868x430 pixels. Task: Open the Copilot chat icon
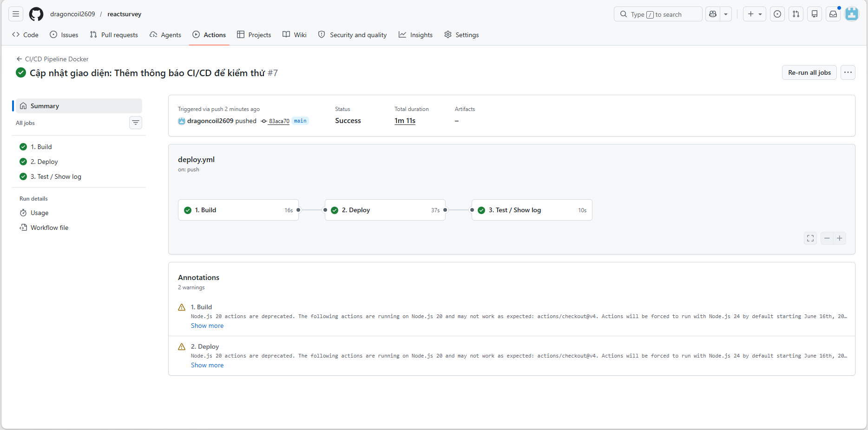tap(713, 14)
